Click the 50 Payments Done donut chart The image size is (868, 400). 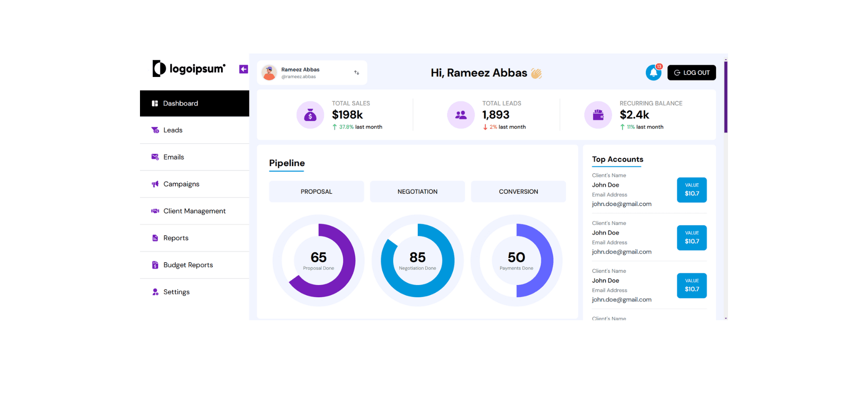point(516,260)
